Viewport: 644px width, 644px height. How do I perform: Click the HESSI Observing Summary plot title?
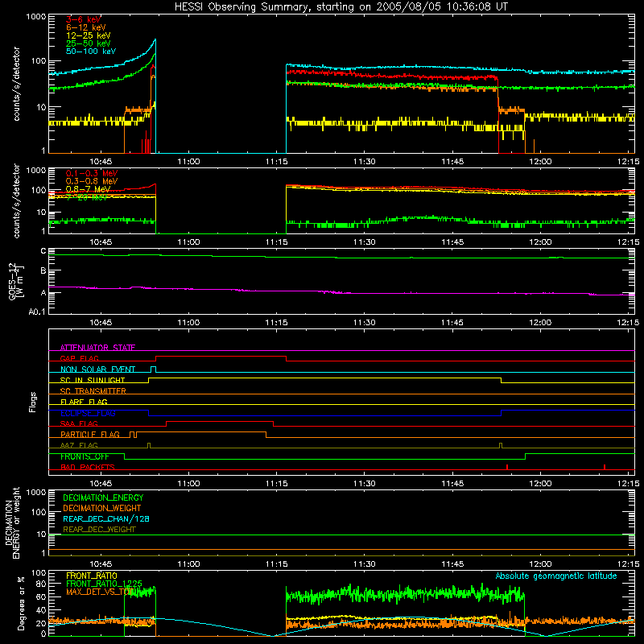pyautogui.click(x=341, y=7)
